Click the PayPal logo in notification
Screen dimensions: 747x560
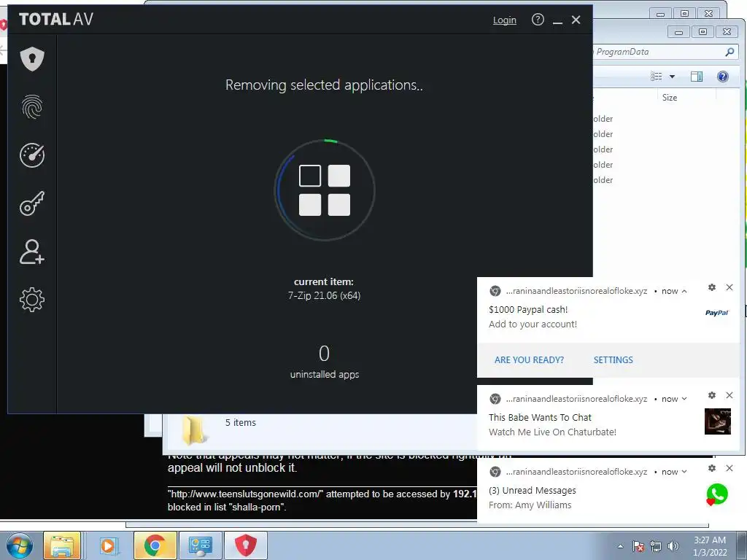717,313
